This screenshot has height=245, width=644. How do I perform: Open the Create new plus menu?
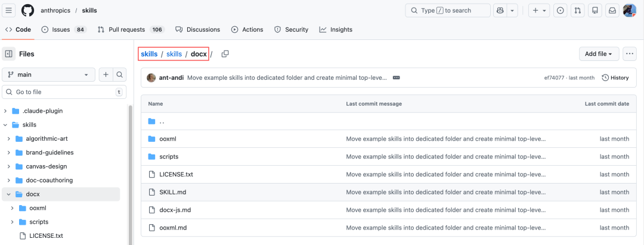pos(539,10)
